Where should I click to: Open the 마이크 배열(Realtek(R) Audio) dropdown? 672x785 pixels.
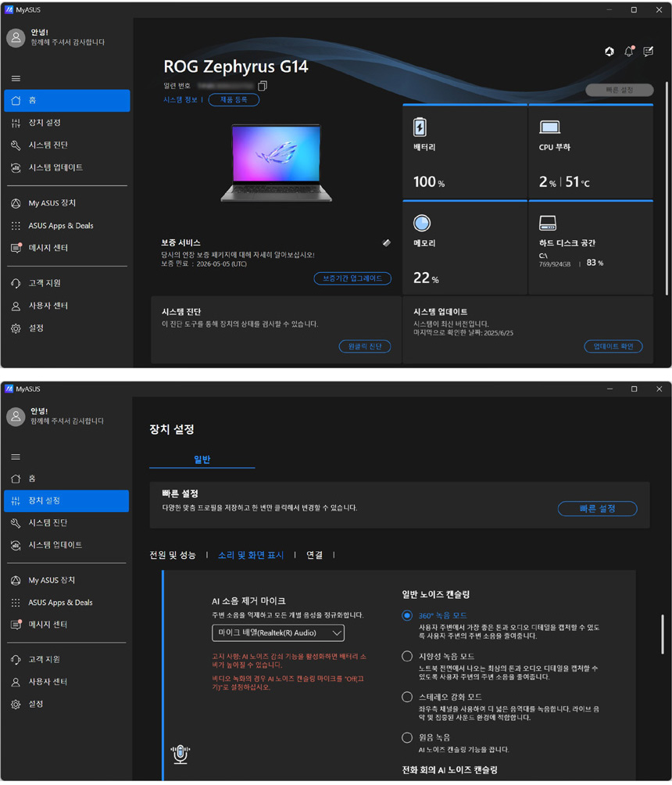tap(278, 633)
